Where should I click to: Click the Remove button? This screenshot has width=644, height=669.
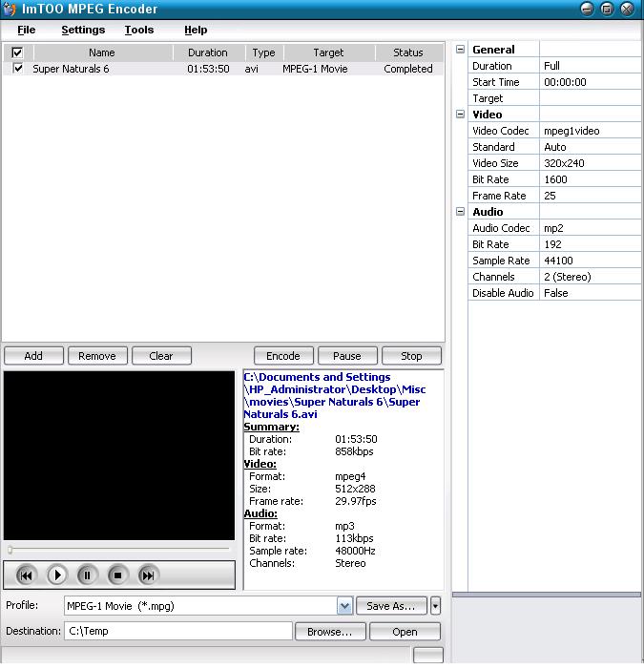click(x=97, y=356)
